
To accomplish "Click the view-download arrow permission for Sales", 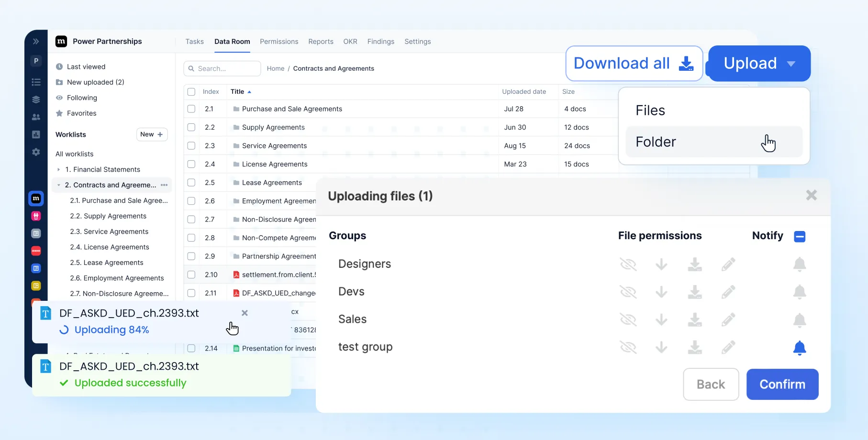I will click(x=661, y=319).
